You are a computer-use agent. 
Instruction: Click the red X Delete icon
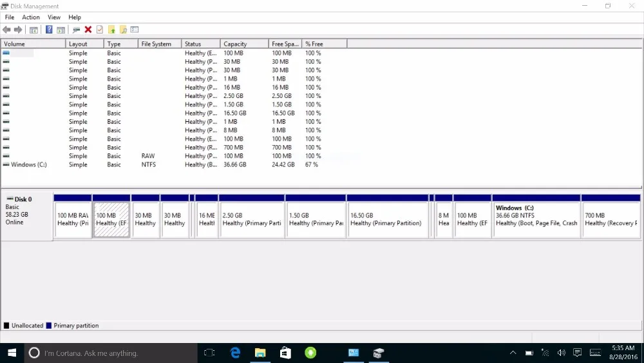pyautogui.click(x=88, y=30)
